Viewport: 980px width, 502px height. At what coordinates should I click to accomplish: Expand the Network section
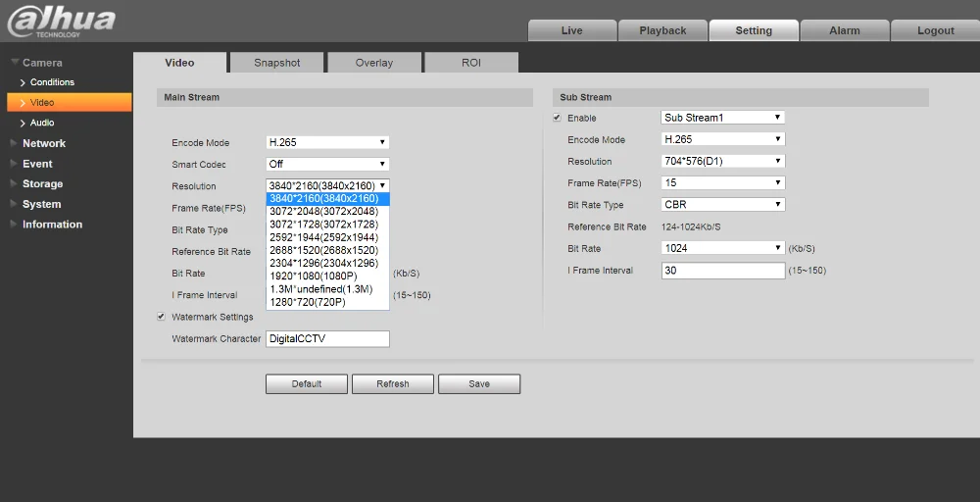point(44,143)
